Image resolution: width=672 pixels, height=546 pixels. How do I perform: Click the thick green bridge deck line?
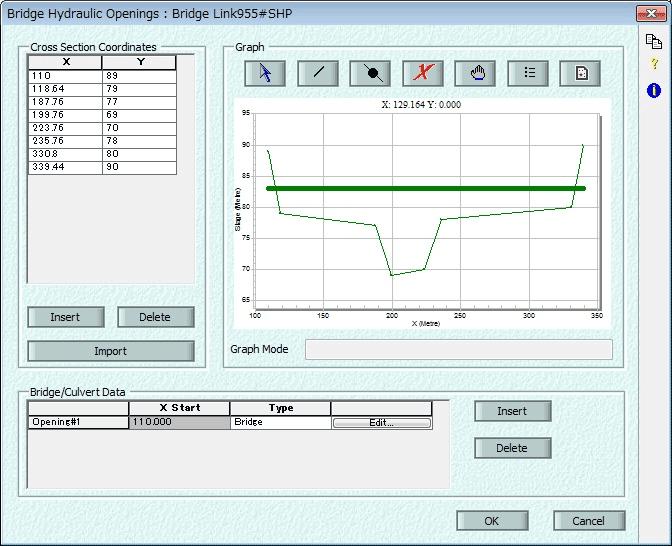tap(426, 189)
